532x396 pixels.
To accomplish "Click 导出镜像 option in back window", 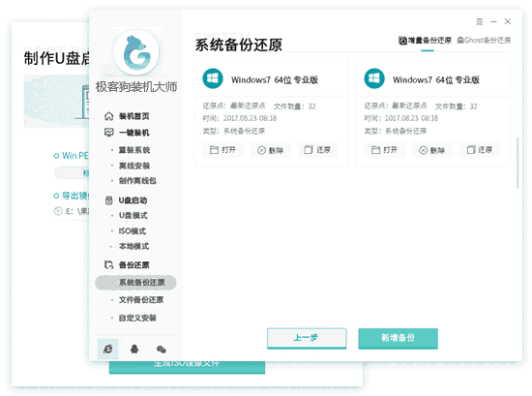I will tap(72, 196).
